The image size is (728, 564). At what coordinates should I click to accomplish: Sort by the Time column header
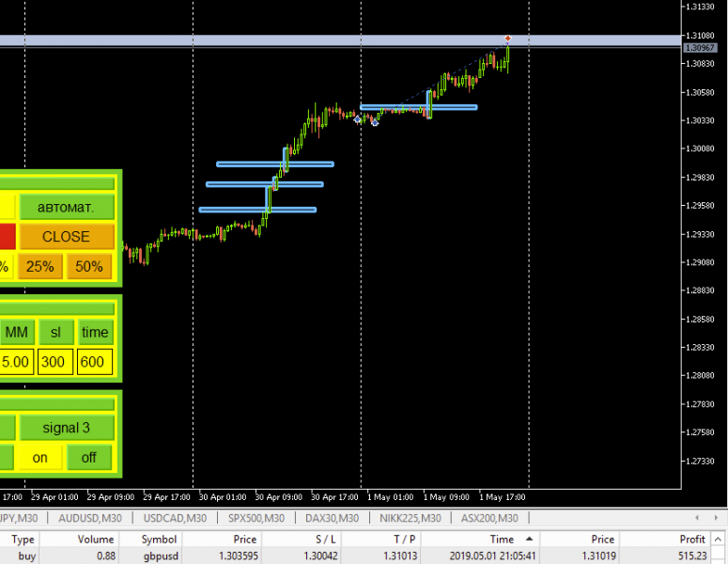pyautogui.click(x=480, y=540)
